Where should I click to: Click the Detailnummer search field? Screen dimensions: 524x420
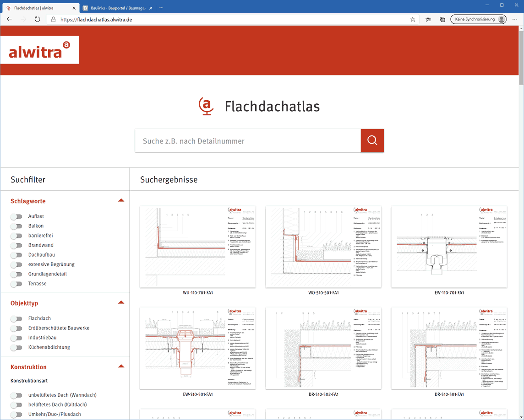(248, 140)
